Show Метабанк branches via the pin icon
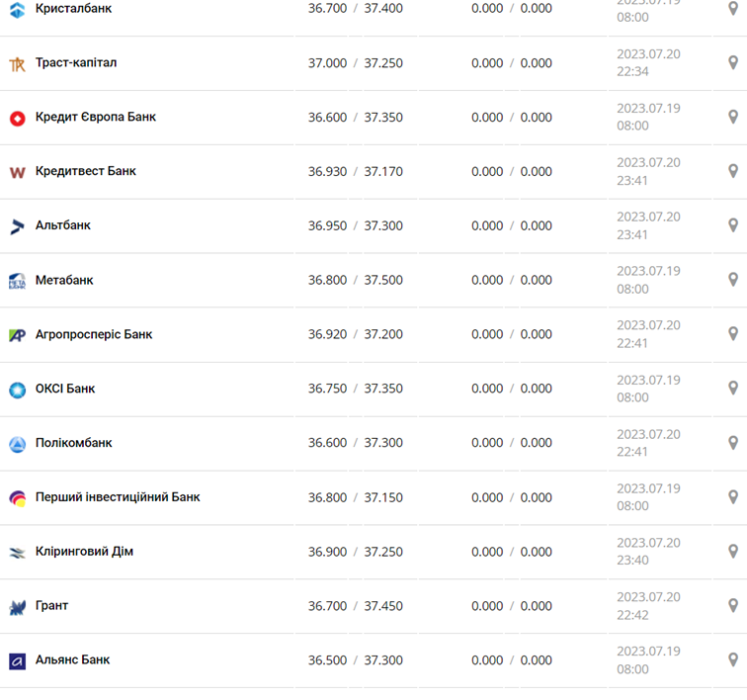 [x=733, y=280]
